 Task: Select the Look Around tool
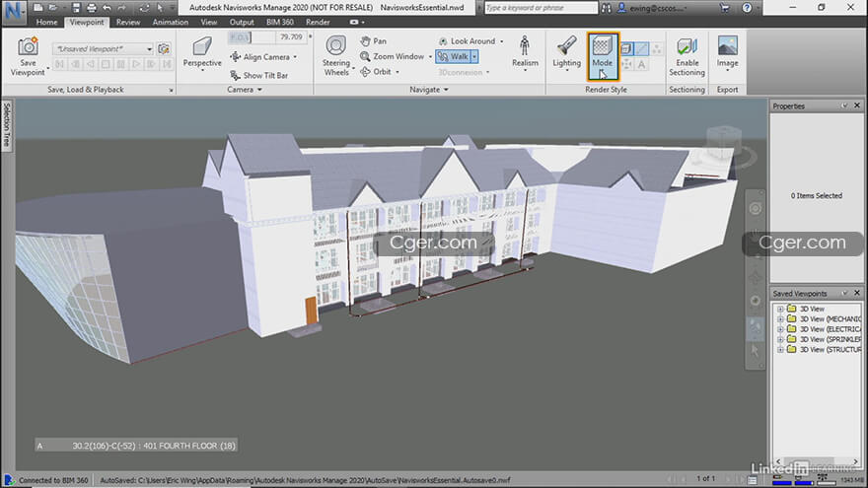pos(468,41)
